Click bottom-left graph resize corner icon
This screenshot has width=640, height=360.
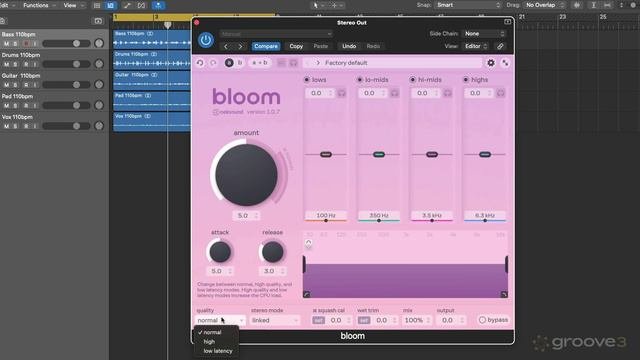(x=307, y=294)
